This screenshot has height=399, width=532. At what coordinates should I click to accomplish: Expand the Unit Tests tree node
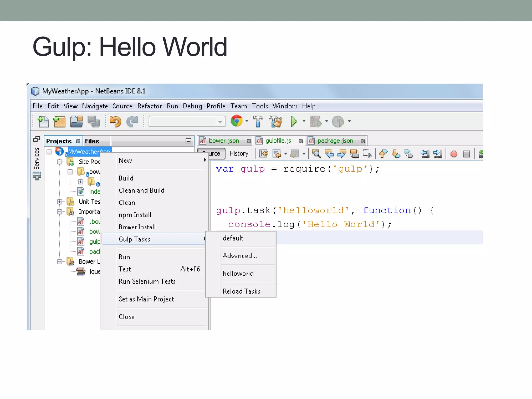[x=59, y=202]
